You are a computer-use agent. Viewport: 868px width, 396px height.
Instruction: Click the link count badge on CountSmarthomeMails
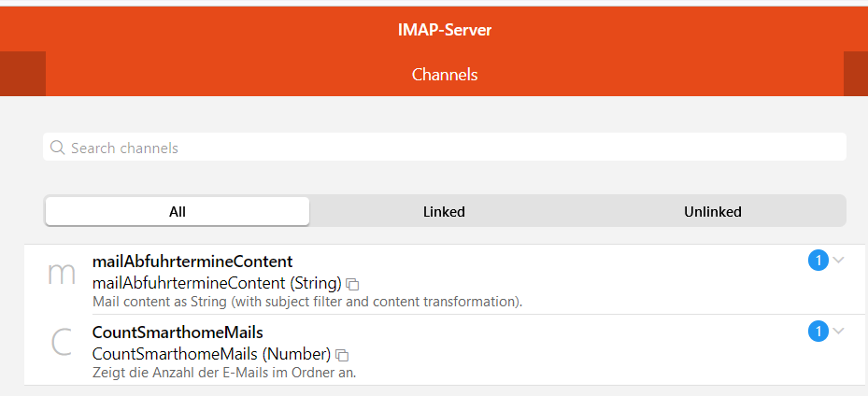tap(818, 331)
